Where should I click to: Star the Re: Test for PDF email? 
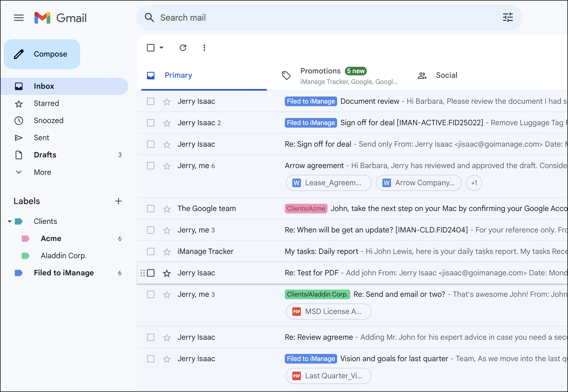tap(167, 273)
